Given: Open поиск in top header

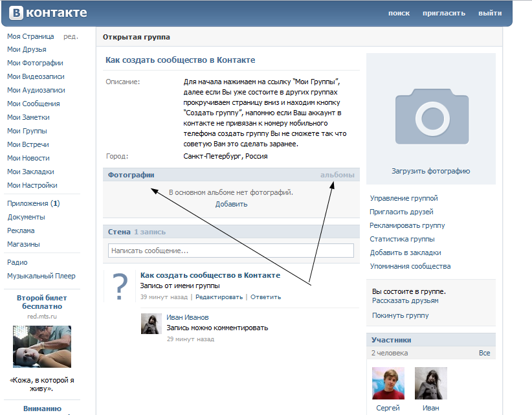Looking at the screenshot, I should [x=399, y=13].
